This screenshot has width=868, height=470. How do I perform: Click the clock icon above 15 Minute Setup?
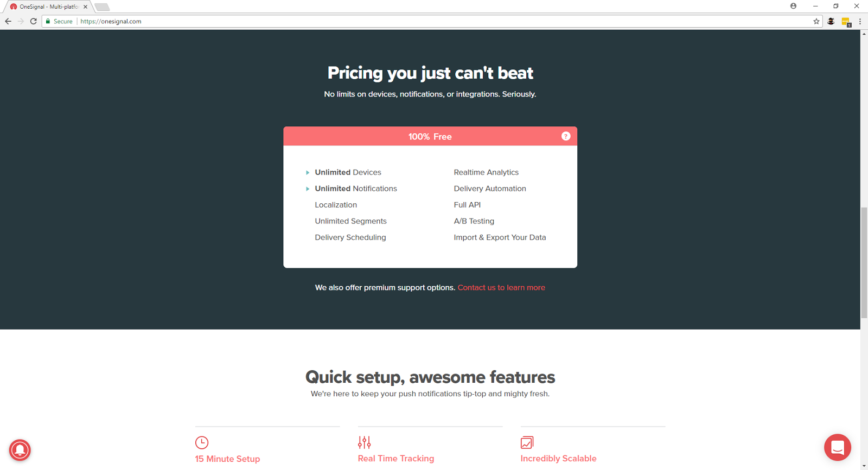click(202, 442)
